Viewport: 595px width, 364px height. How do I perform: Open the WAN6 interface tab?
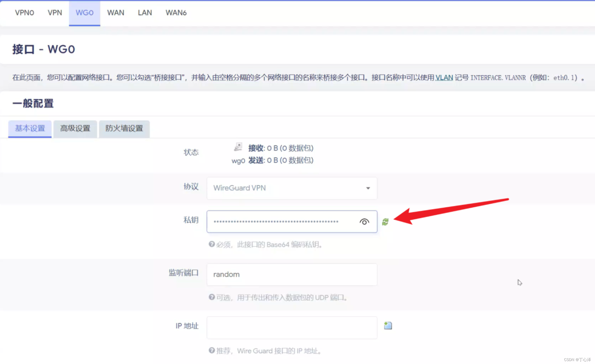point(176,13)
